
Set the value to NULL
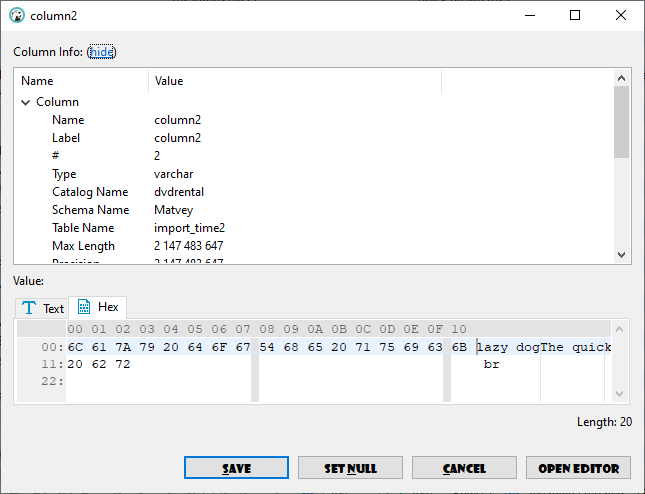tap(350, 468)
